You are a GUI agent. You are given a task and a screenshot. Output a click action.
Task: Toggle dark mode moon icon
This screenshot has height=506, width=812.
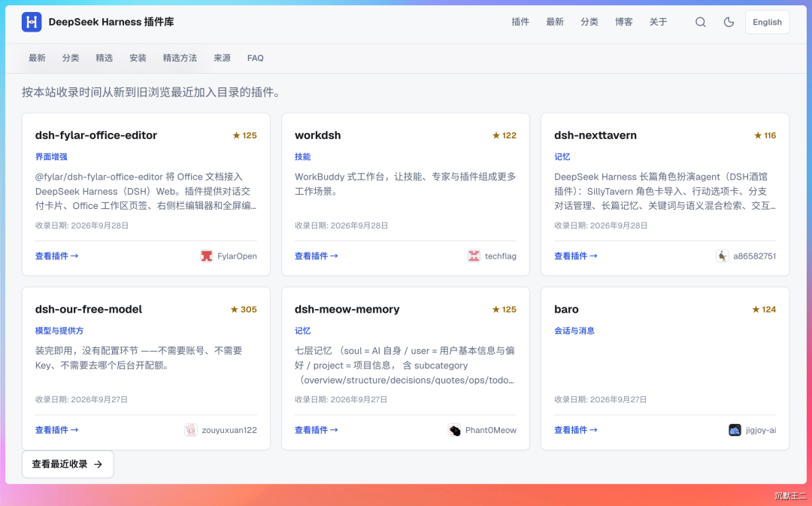729,22
